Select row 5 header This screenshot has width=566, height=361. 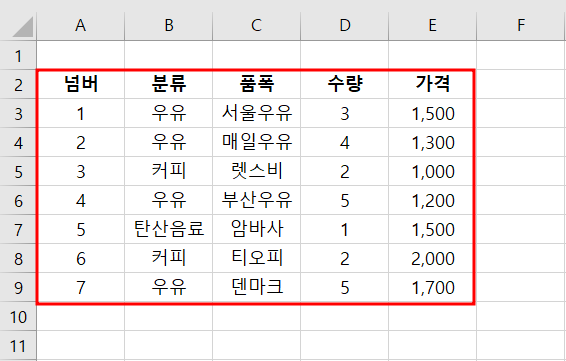(18, 172)
